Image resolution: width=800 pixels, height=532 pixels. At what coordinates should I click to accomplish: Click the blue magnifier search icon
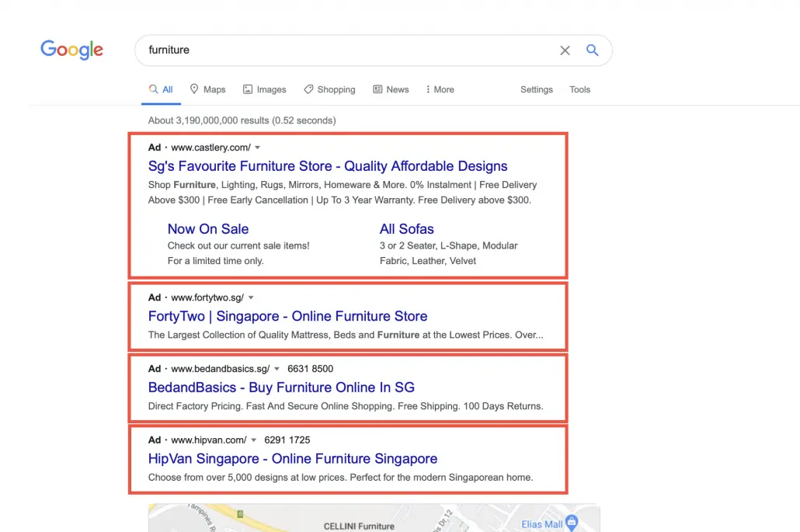[x=592, y=50]
